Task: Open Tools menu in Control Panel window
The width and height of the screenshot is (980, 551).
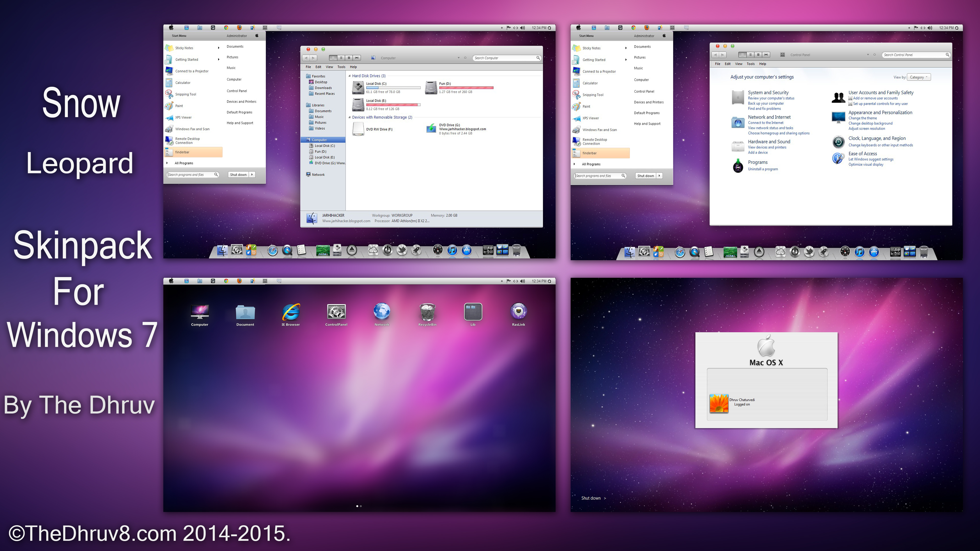Action: [751, 64]
